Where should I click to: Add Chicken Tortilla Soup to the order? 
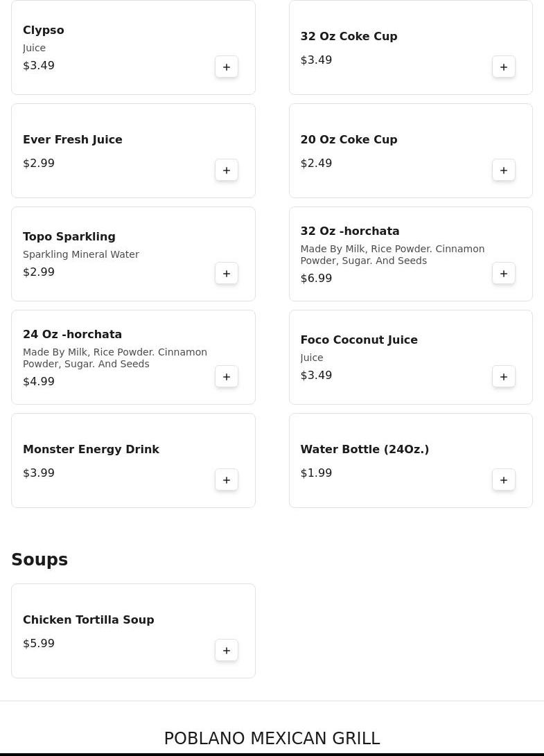[227, 651]
